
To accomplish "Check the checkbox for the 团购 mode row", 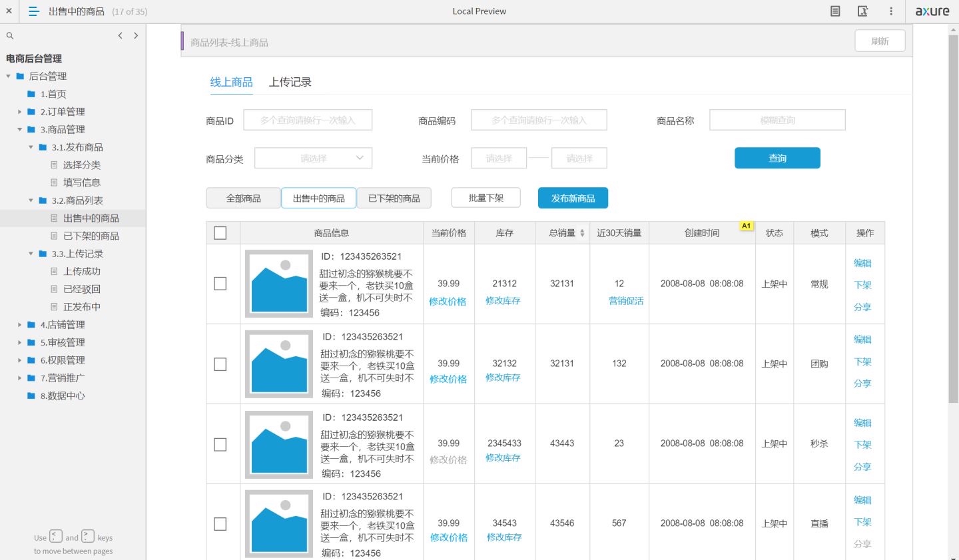I will pos(220,364).
